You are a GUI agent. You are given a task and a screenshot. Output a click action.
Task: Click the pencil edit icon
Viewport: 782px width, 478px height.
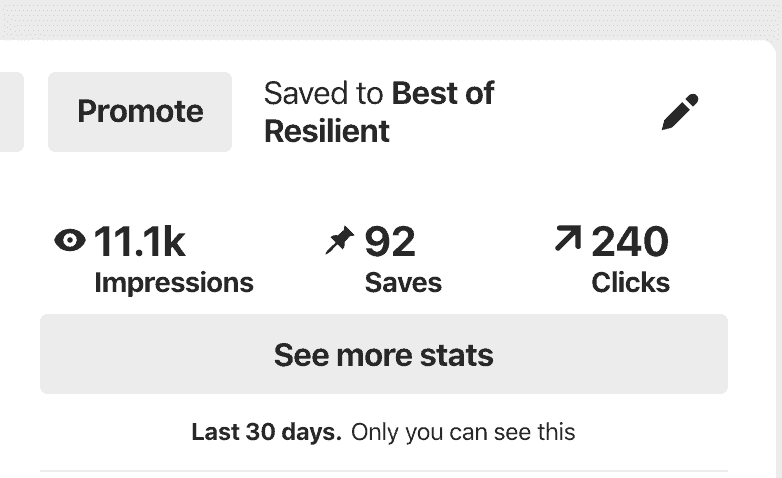click(681, 112)
